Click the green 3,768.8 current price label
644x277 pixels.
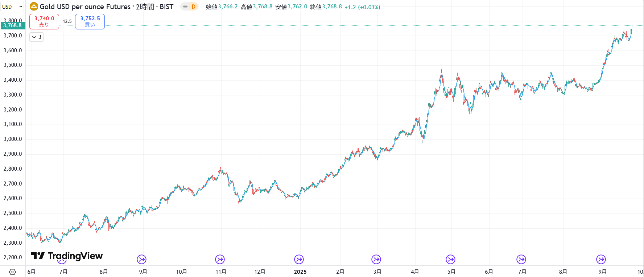(x=13, y=25)
